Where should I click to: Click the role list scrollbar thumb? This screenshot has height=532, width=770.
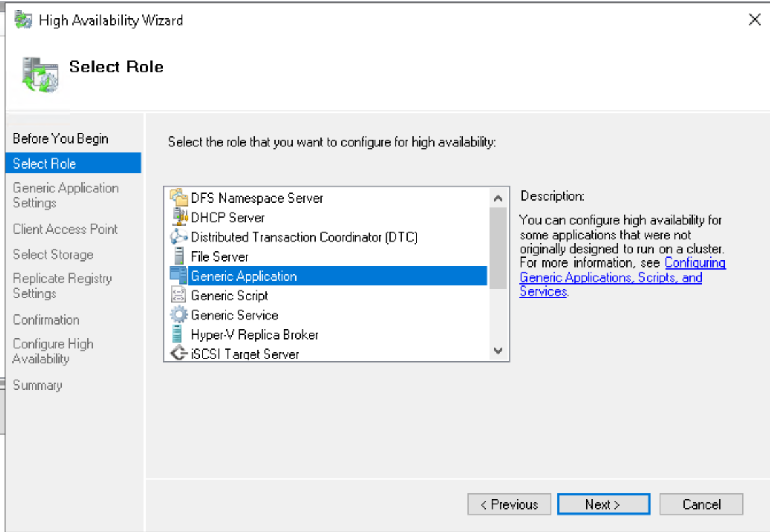tap(498, 247)
